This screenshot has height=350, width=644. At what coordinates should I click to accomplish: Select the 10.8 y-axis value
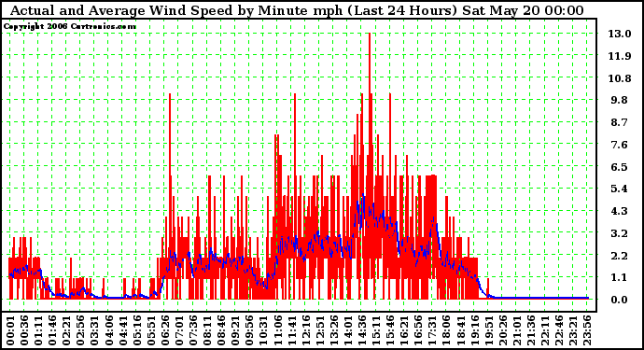(620, 78)
